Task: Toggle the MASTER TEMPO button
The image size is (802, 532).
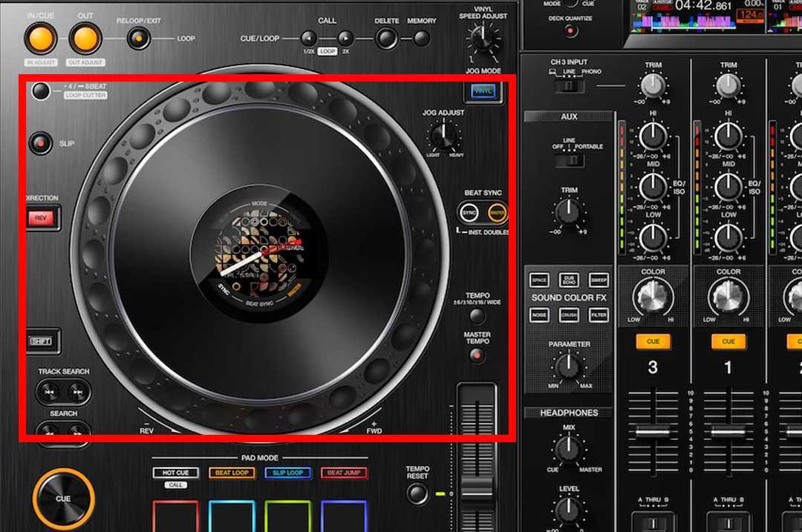Action: (x=477, y=355)
